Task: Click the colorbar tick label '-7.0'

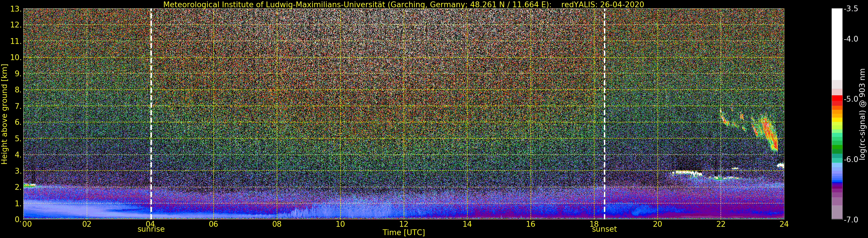Action: coord(851,220)
